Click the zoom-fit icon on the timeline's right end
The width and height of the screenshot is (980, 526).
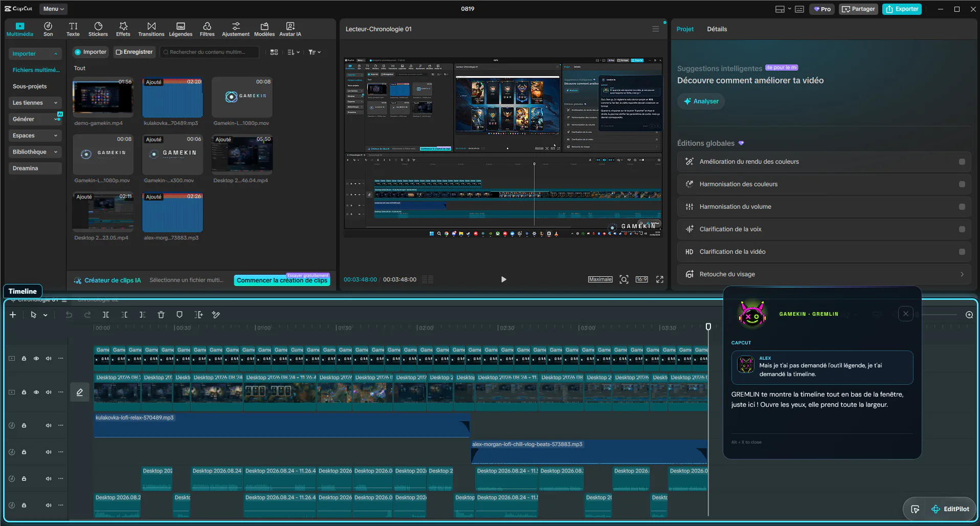[969, 315]
